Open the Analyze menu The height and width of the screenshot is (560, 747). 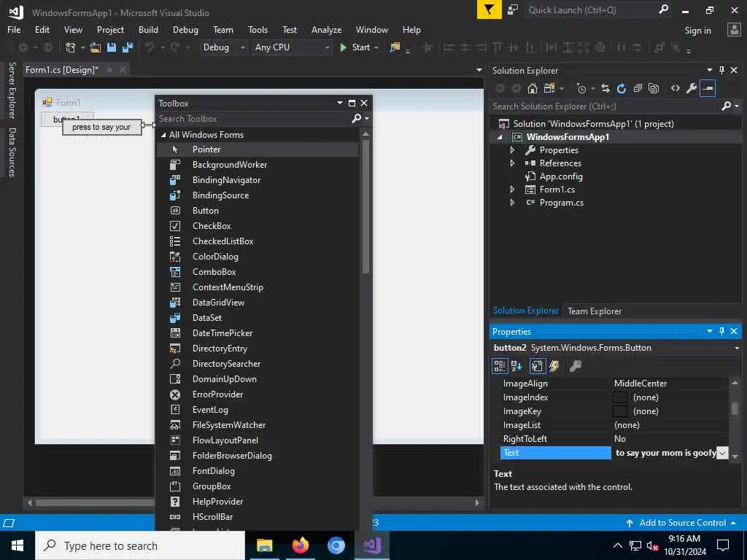click(x=326, y=29)
